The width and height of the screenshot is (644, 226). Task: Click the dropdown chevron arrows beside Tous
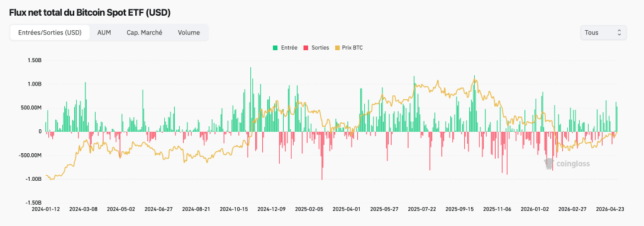point(619,33)
